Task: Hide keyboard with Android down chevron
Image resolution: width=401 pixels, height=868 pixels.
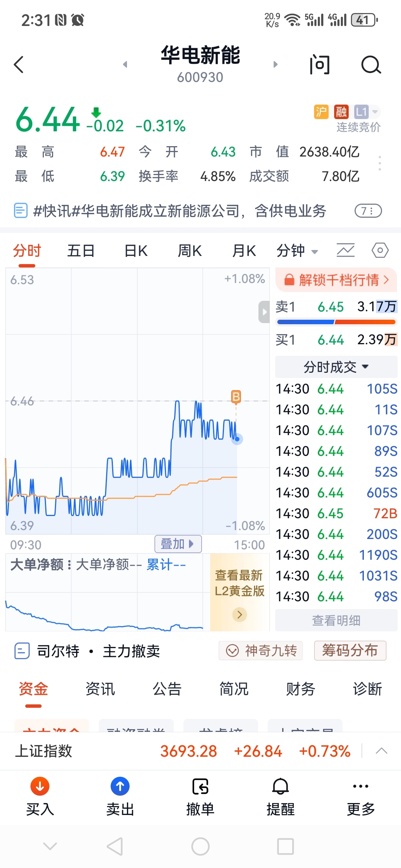Action: (50, 846)
